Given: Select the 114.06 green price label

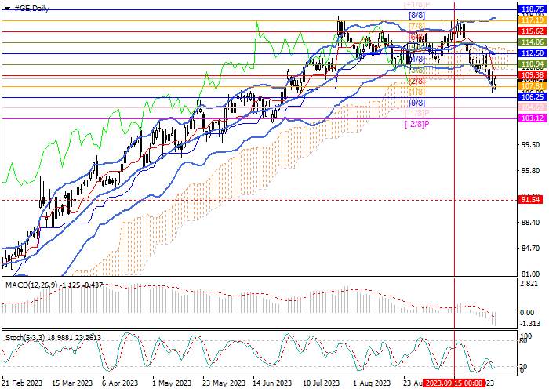Looking at the screenshot, I should click(x=532, y=42).
